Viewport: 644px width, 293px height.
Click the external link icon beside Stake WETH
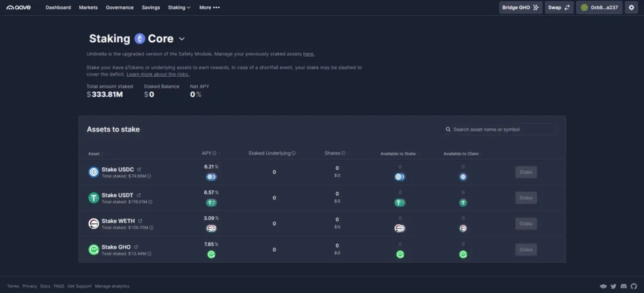pyautogui.click(x=140, y=221)
